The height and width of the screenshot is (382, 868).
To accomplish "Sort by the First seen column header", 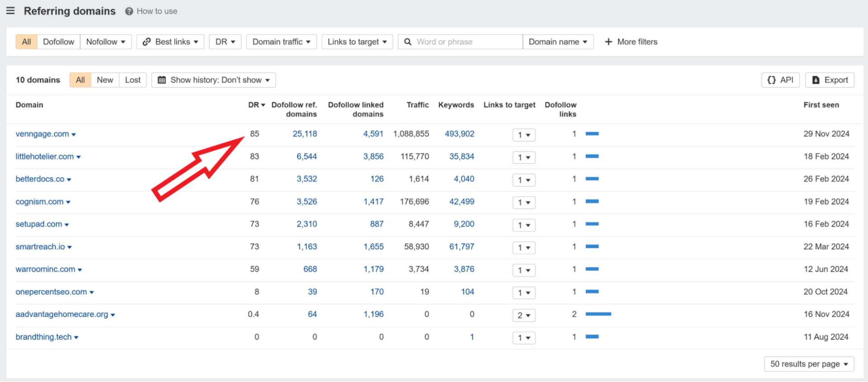I will [x=821, y=105].
